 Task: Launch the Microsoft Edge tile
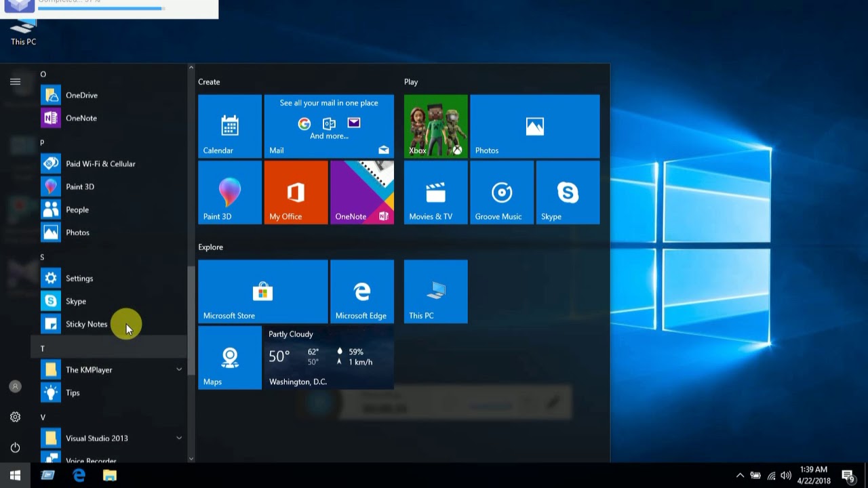362,291
